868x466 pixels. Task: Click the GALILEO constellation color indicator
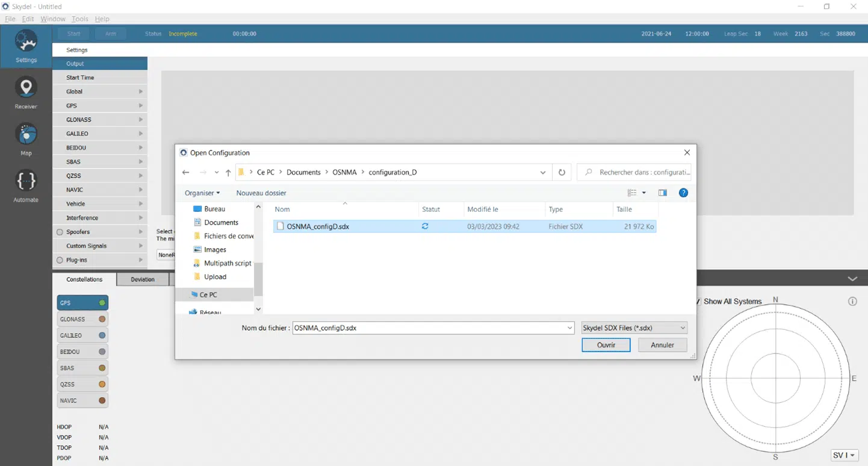click(x=102, y=335)
